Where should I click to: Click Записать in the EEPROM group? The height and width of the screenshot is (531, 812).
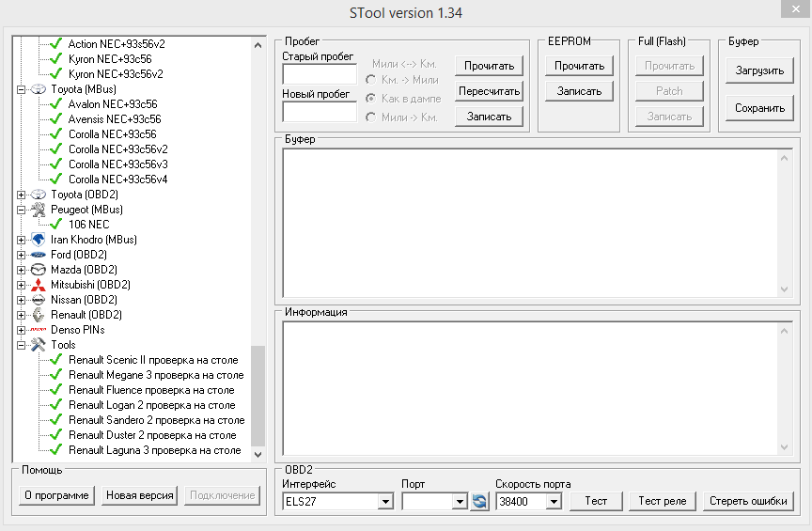579,91
